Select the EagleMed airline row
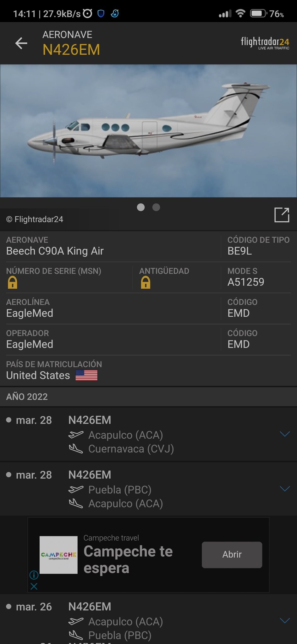Viewport: 297px width, 644px height. tap(148, 308)
